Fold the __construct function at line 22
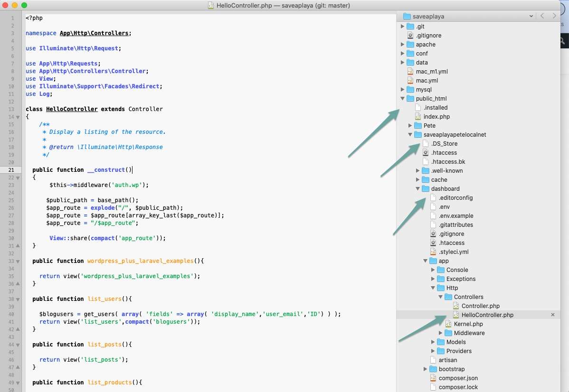569x392 pixels. (18, 177)
